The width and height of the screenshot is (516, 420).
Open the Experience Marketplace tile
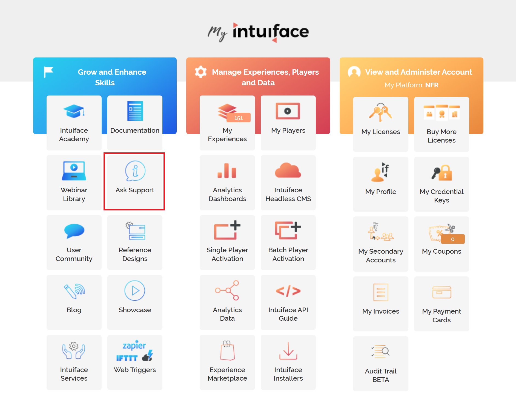point(227,362)
